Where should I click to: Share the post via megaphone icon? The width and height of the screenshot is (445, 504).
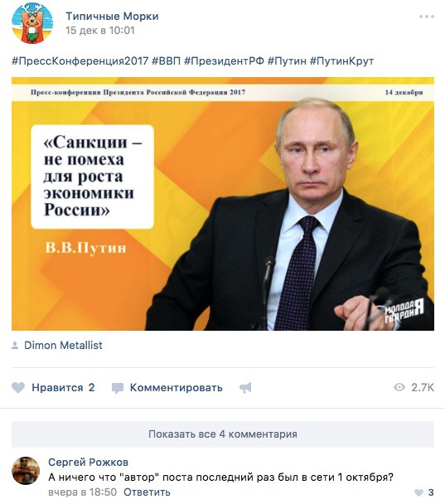(245, 388)
